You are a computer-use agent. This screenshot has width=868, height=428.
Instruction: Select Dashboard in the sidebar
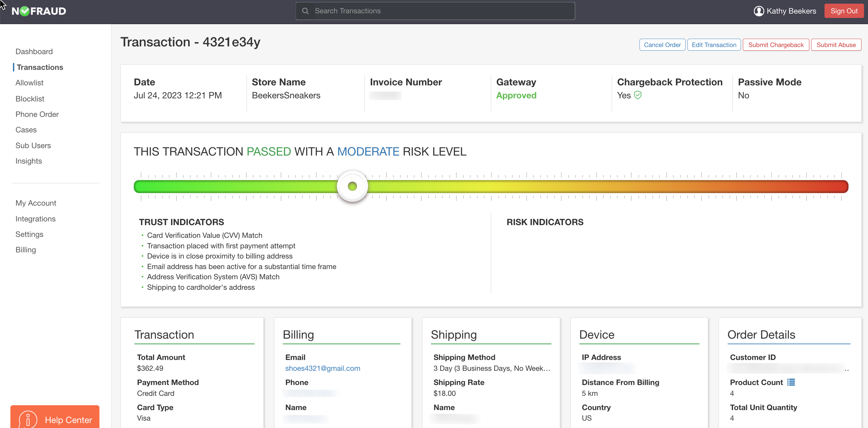click(x=34, y=51)
